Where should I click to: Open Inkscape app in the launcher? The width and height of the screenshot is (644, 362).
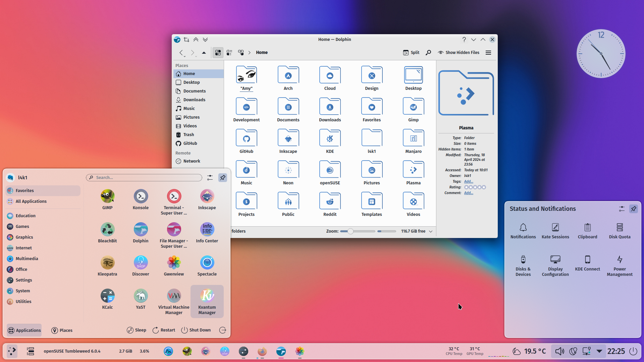click(x=207, y=200)
